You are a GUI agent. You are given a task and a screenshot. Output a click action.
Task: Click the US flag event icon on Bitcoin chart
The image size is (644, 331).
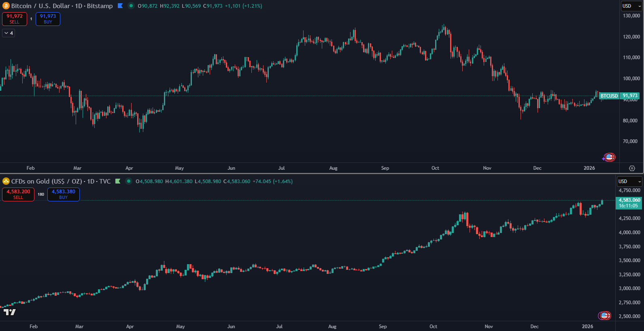[609, 157]
